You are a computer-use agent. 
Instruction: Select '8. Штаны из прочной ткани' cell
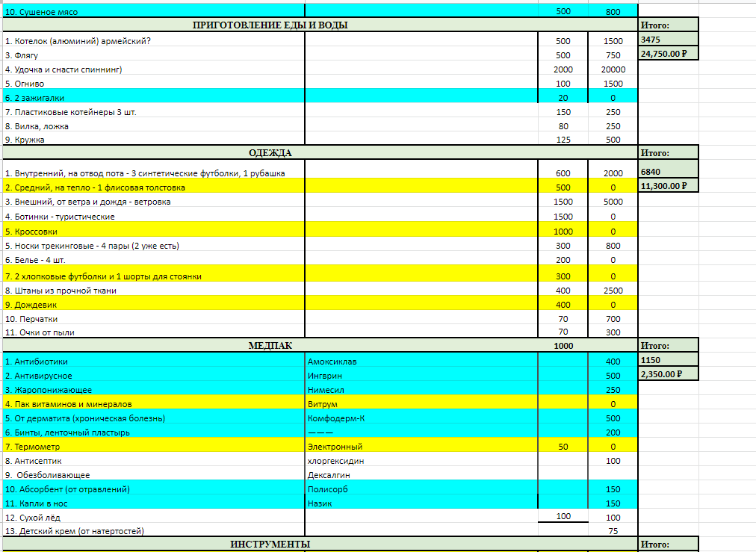pos(154,291)
